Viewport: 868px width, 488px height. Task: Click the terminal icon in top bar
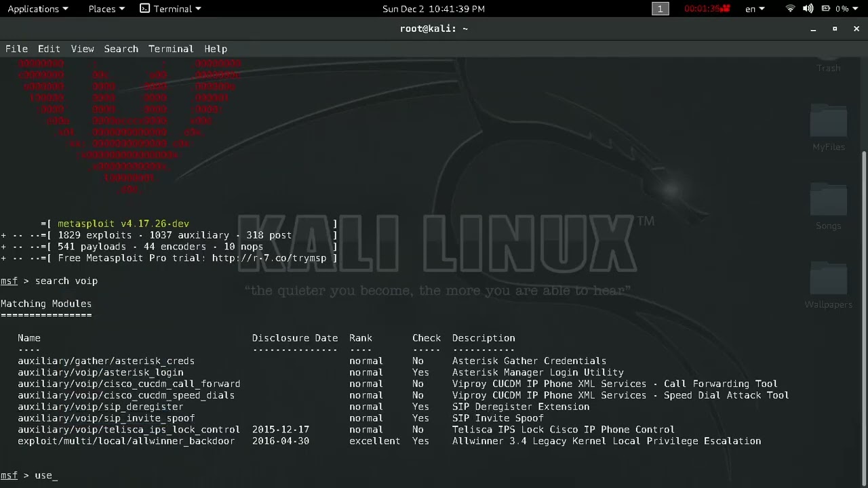(x=144, y=9)
